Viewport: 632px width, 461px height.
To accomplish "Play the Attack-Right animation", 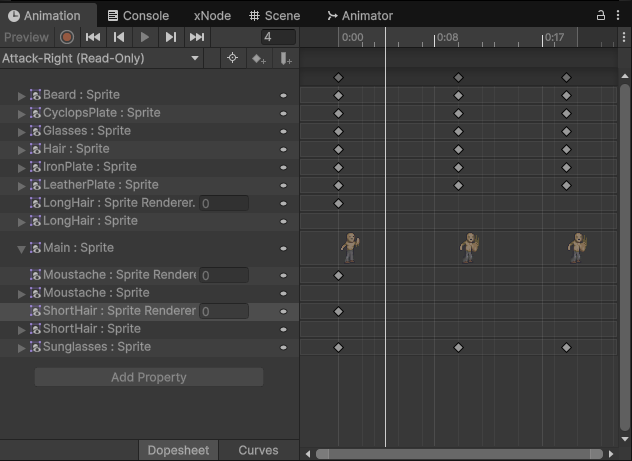I will click(x=145, y=37).
